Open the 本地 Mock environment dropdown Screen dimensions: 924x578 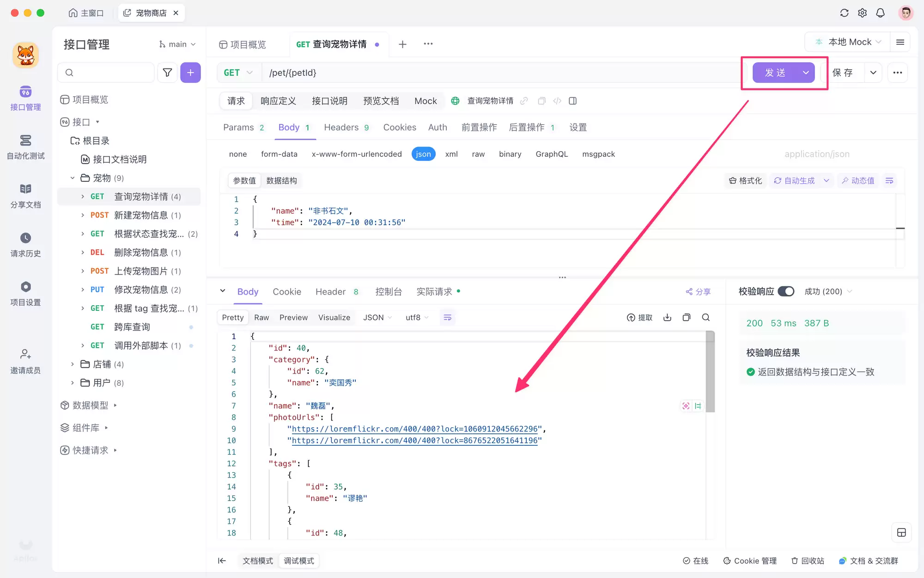pyautogui.click(x=850, y=42)
